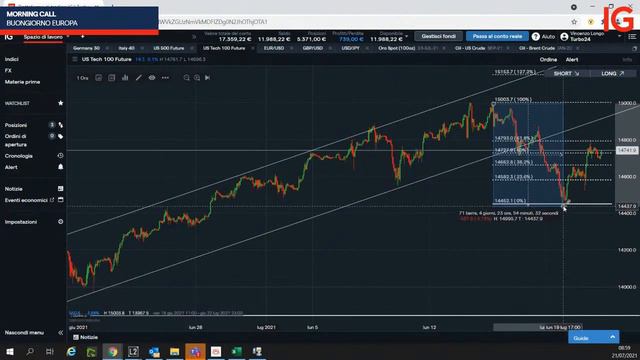Activate the line drawing tool
This screenshot has height=360, width=640.
point(138,78)
